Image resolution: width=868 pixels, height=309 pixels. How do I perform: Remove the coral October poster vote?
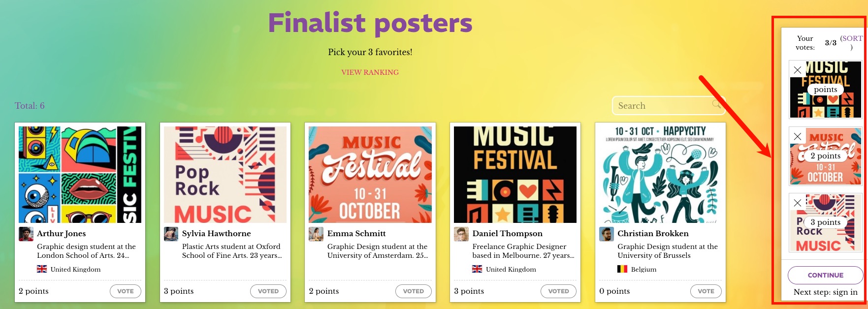tap(798, 136)
